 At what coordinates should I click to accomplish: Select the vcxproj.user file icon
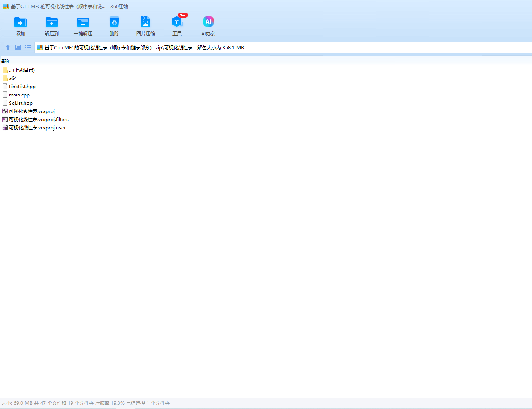pos(5,127)
